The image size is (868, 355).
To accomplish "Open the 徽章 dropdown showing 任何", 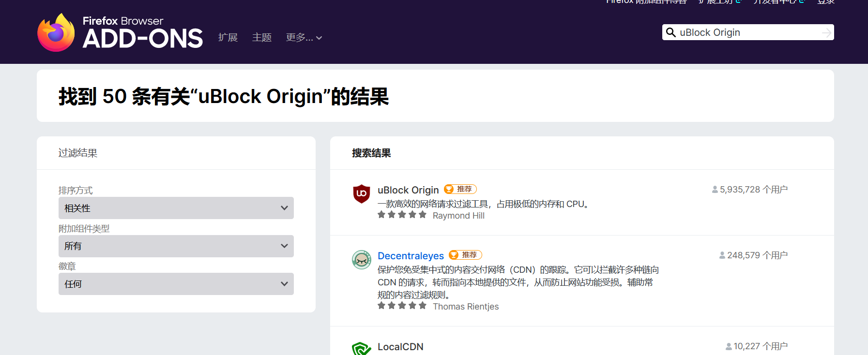I will coord(176,284).
